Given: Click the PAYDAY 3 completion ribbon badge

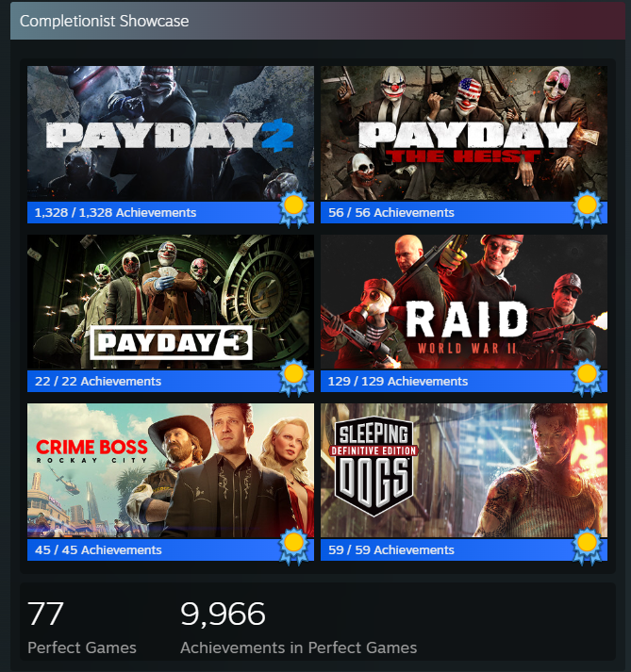Looking at the screenshot, I should coord(294,378).
